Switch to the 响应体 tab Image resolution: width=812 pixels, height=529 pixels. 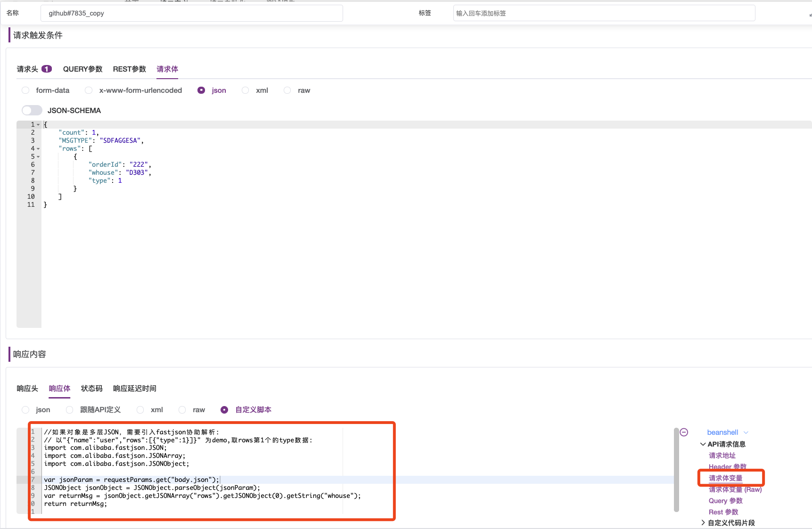pyautogui.click(x=59, y=389)
